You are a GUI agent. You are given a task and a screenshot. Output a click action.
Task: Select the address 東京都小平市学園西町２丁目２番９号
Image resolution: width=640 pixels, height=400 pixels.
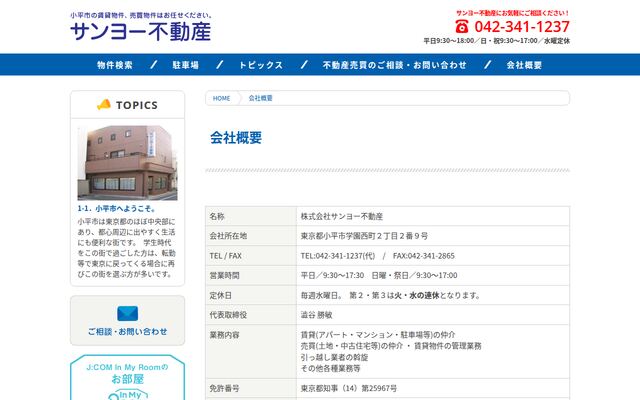(364, 236)
